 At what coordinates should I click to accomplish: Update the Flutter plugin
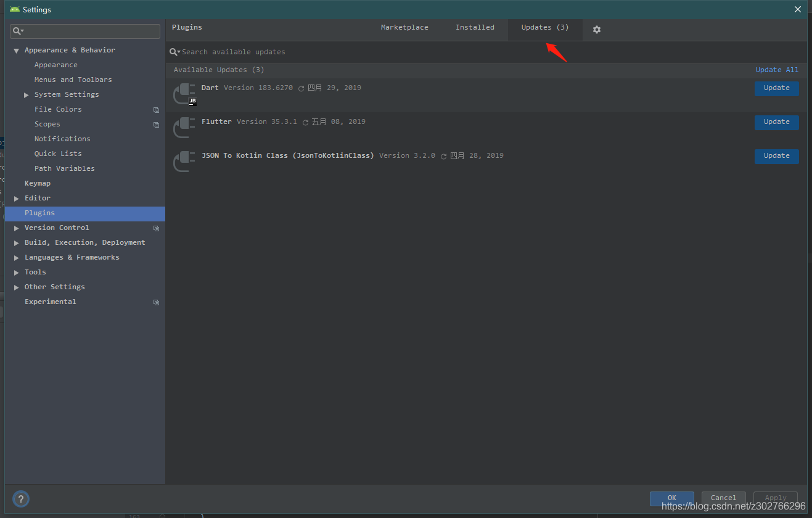776,122
